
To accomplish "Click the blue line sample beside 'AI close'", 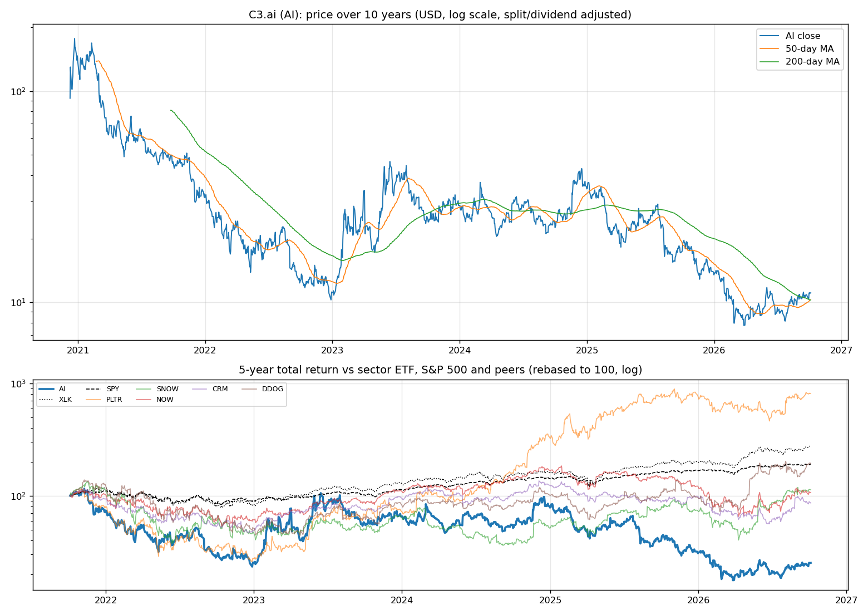I will click(770, 36).
